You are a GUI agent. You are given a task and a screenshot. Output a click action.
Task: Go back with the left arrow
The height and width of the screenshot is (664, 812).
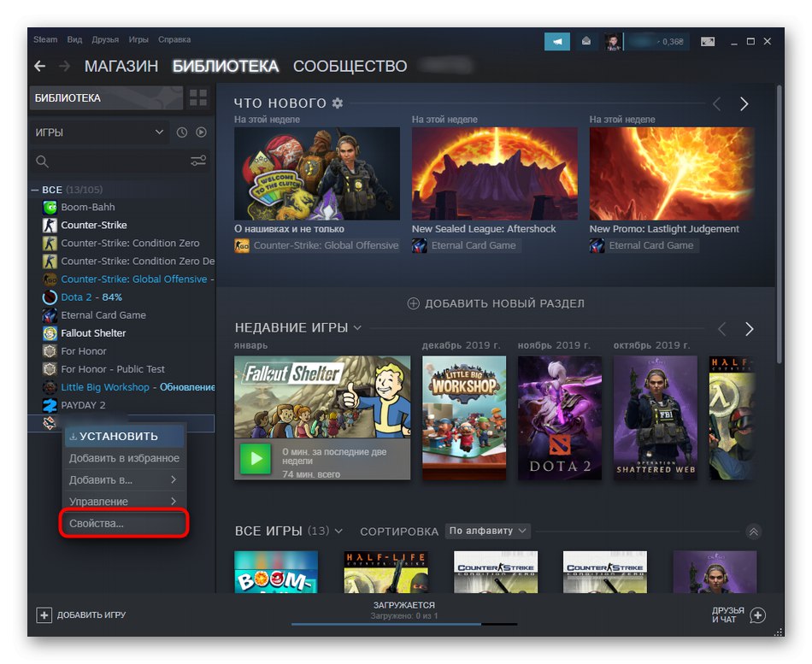tap(40, 67)
